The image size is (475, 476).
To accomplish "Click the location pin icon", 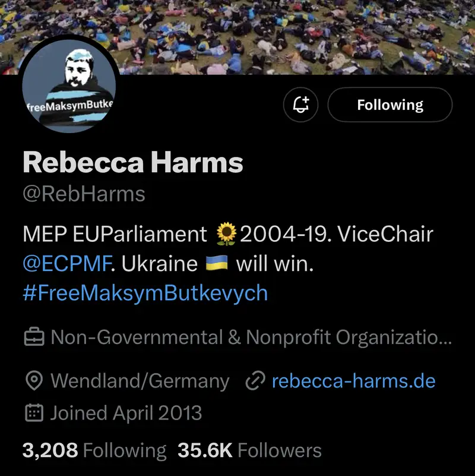I will [34, 381].
